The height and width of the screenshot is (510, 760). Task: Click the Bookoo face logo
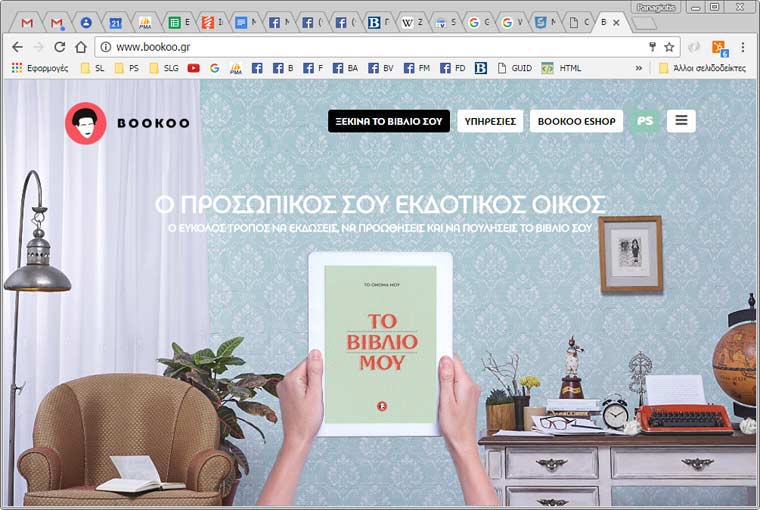pyautogui.click(x=85, y=123)
